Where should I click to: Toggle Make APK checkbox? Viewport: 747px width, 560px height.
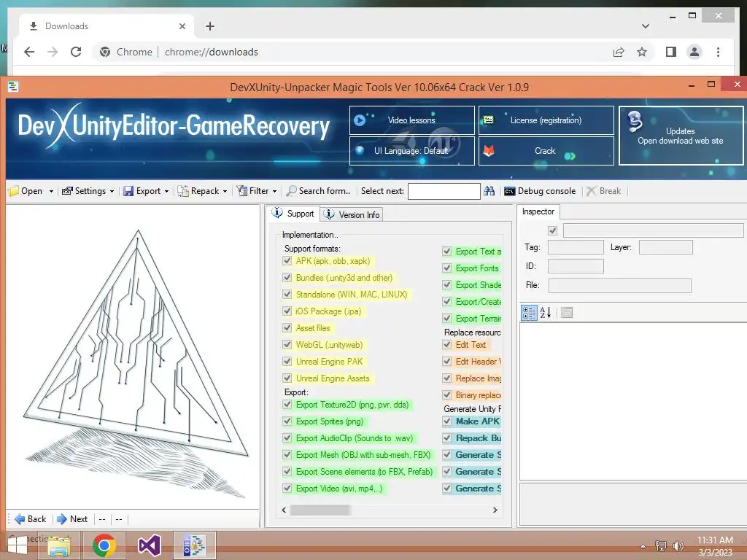coord(447,421)
